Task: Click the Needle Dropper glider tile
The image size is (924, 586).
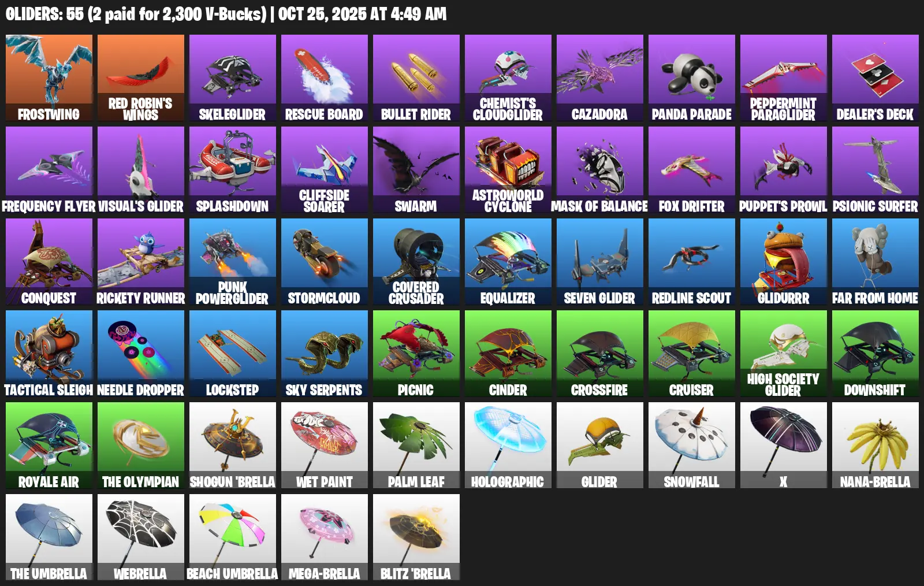Action: pyautogui.click(x=141, y=354)
